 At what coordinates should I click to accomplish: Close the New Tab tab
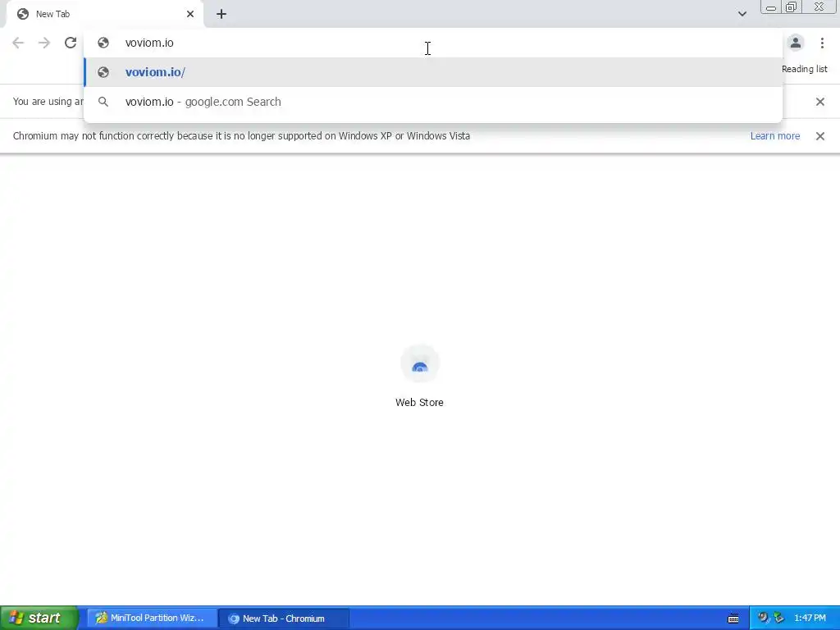point(190,14)
